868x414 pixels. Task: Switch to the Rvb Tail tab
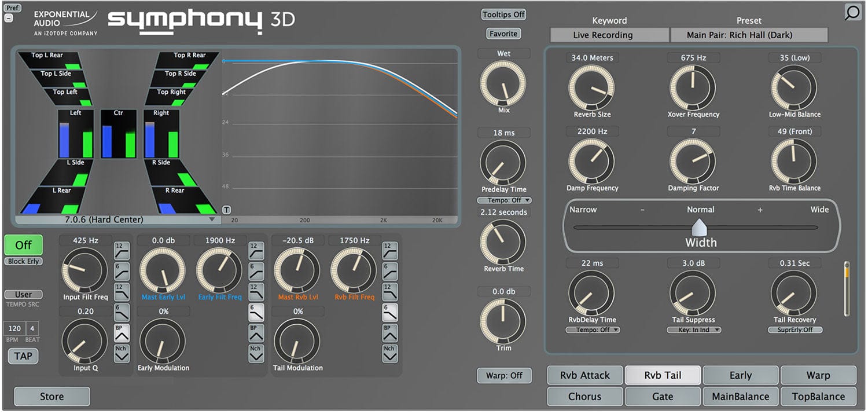coord(663,375)
